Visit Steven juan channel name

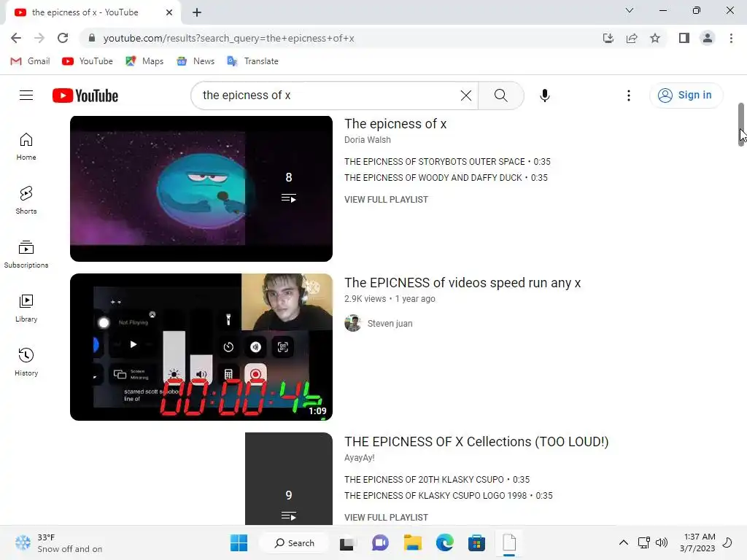click(390, 324)
